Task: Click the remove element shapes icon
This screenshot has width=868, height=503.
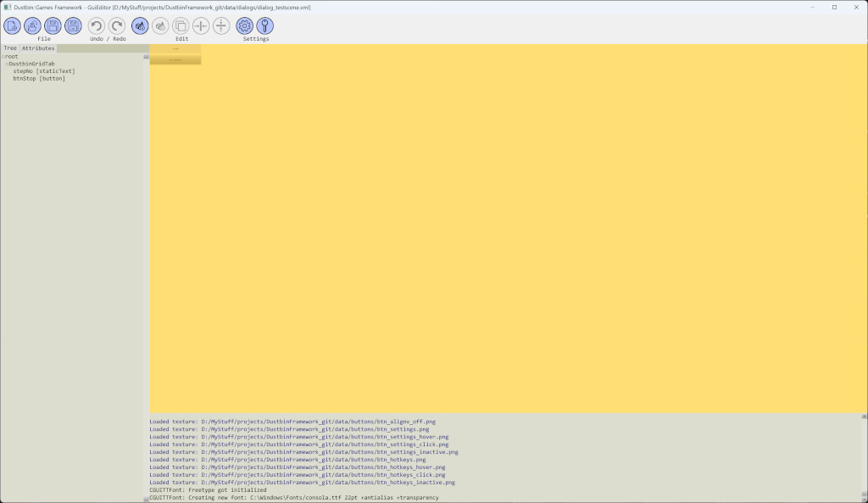Action: point(160,26)
